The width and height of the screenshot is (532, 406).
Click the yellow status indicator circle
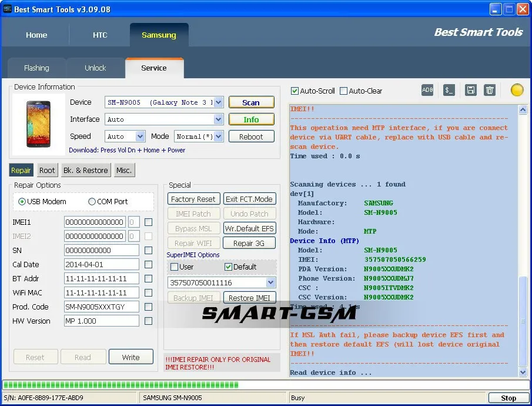517,90
